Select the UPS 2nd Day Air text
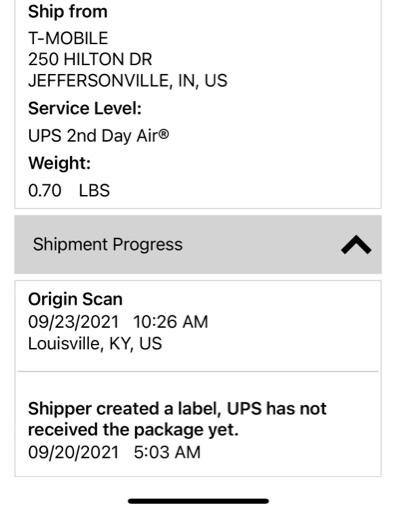The image size is (397, 512). (x=99, y=136)
